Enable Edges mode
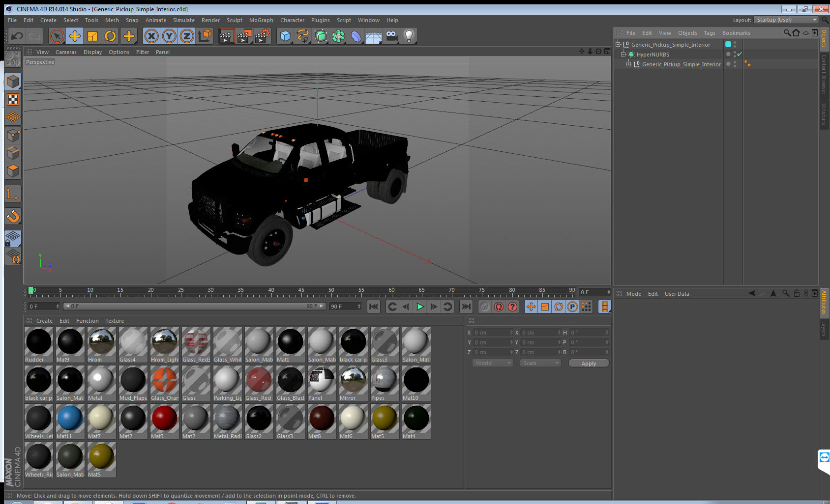The width and height of the screenshot is (830, 504). tap(13, 153)
